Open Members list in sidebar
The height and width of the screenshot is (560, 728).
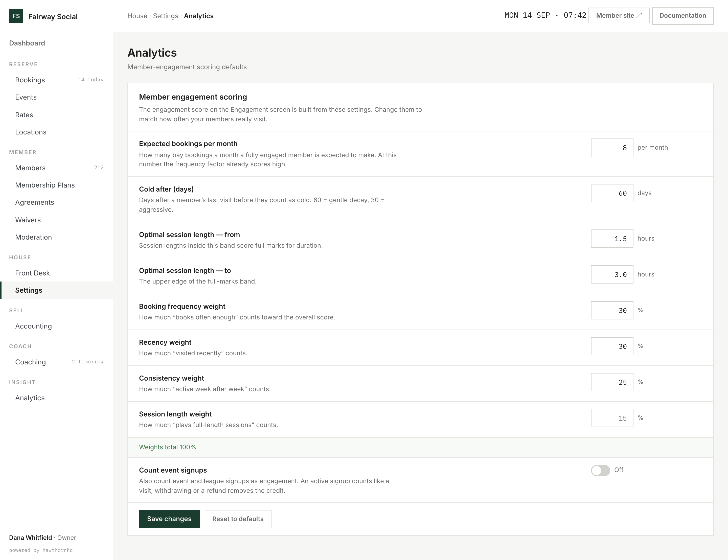(x=56, y=168)
